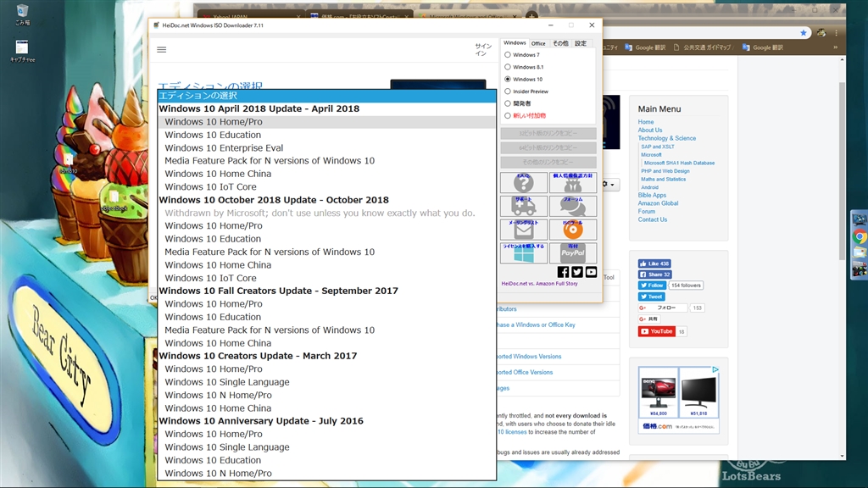Click the Chrome bookmark star icon
Screen dimensions: 868x488
tap(804, 33)
